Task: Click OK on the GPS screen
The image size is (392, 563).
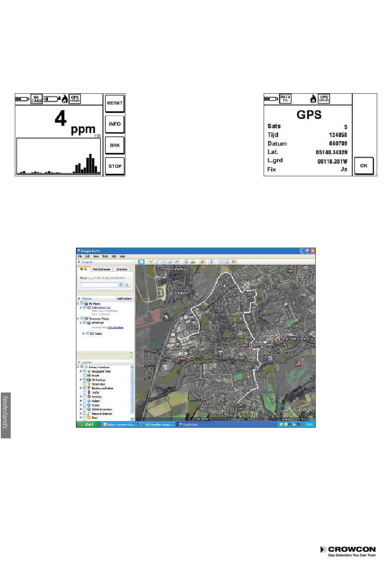Action: 364,166
